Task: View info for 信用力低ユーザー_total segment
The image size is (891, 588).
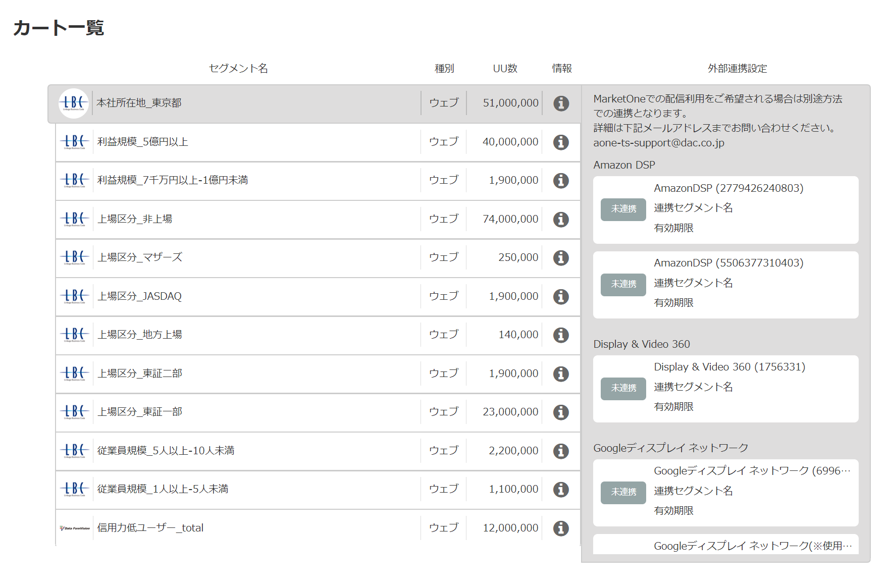Action: click(560, 528)
